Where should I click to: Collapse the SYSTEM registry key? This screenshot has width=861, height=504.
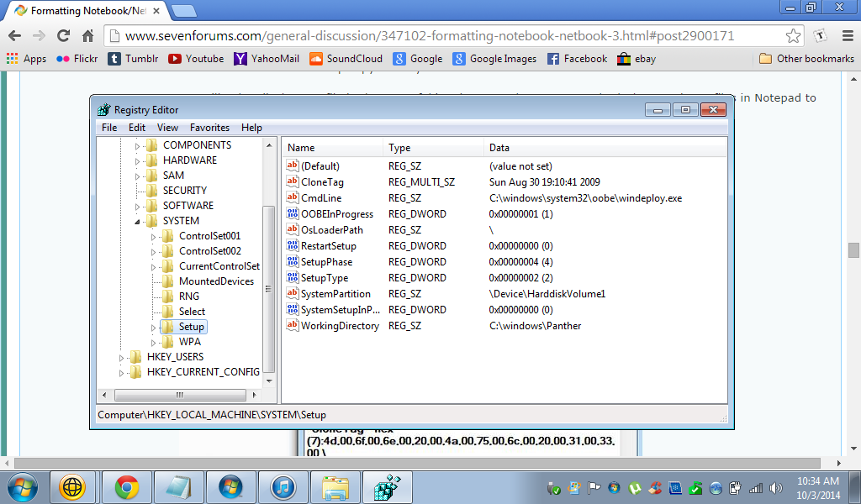pyautogui.click(x=137, y=222)
